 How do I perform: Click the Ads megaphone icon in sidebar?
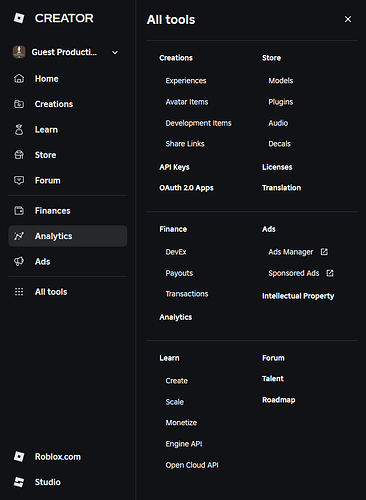tap(19, 261)
